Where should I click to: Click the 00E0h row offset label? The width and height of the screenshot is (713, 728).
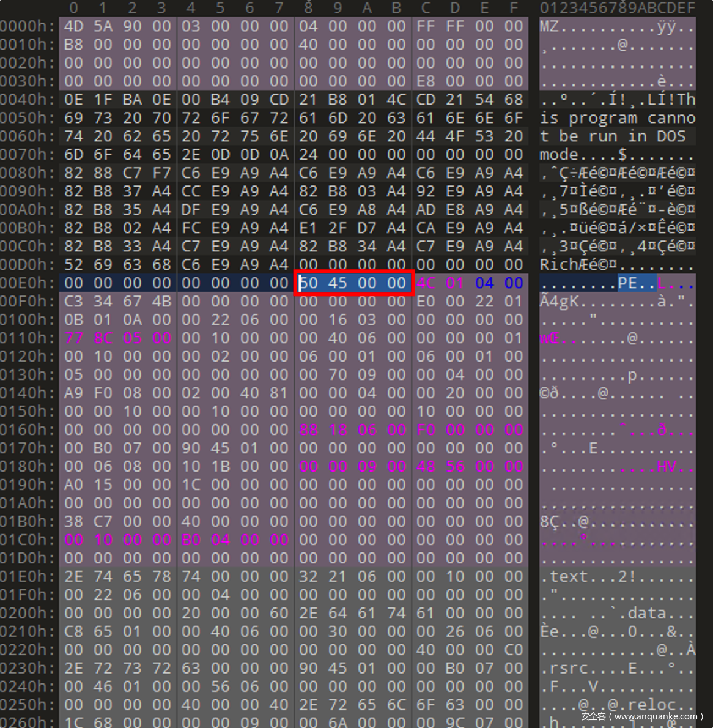coord(28,283)
